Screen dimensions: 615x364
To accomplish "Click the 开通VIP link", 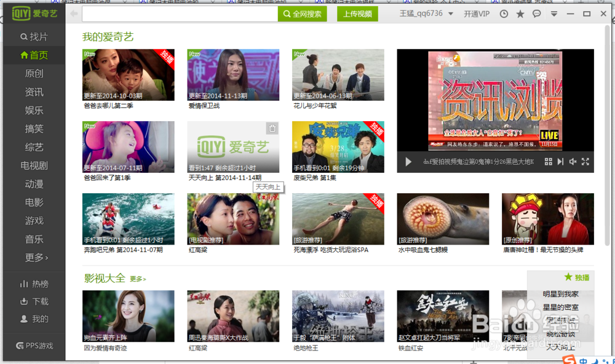I will tap(477, 14).
